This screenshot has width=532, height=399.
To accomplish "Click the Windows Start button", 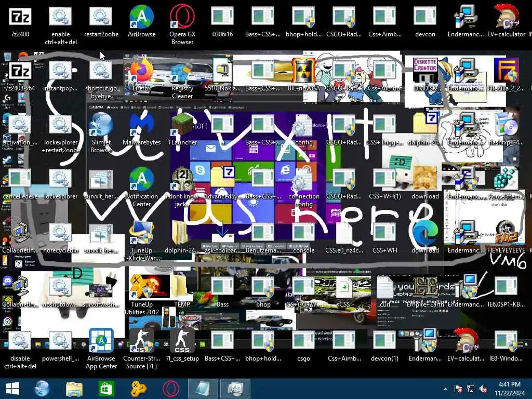I will 12,389.
